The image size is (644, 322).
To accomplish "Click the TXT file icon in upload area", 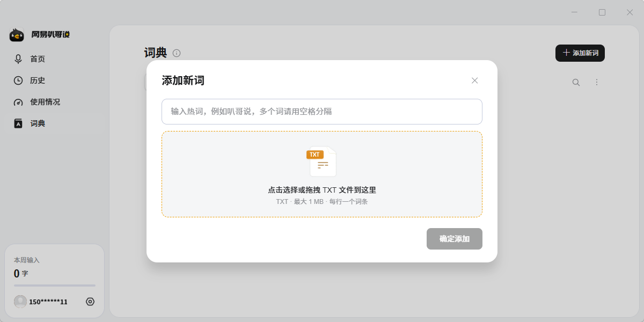I will click(322, 162).
